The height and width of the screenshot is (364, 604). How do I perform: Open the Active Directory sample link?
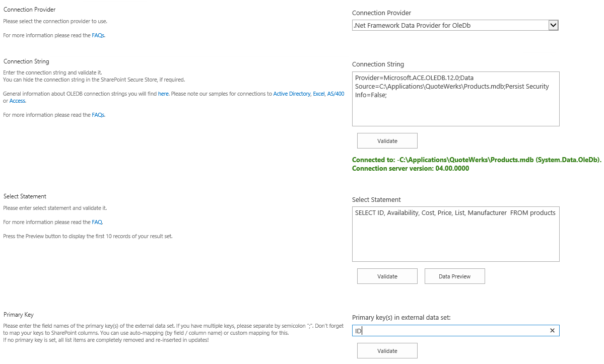coord(292,94)
